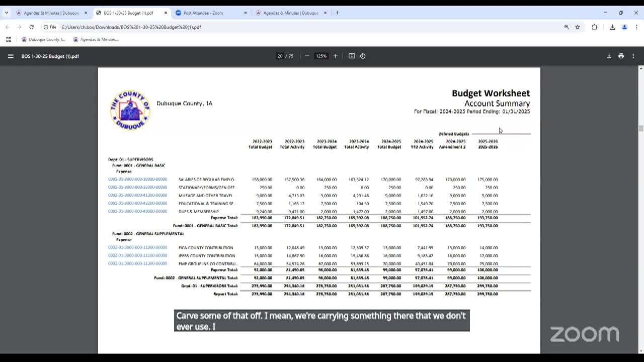
Task: Open account link 0001-01-9000-000-10000-00000
Action: [x=137, y=179]
